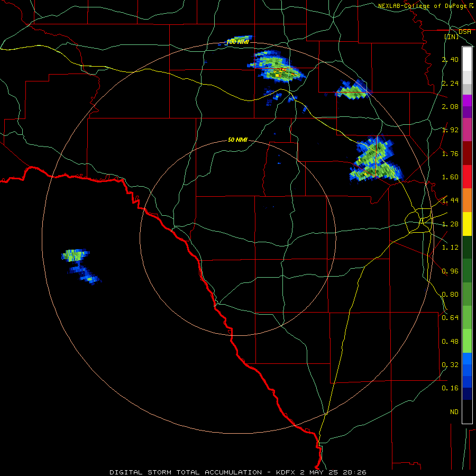
Task: Click the 0.64 legend value
Action: [450, 318]
